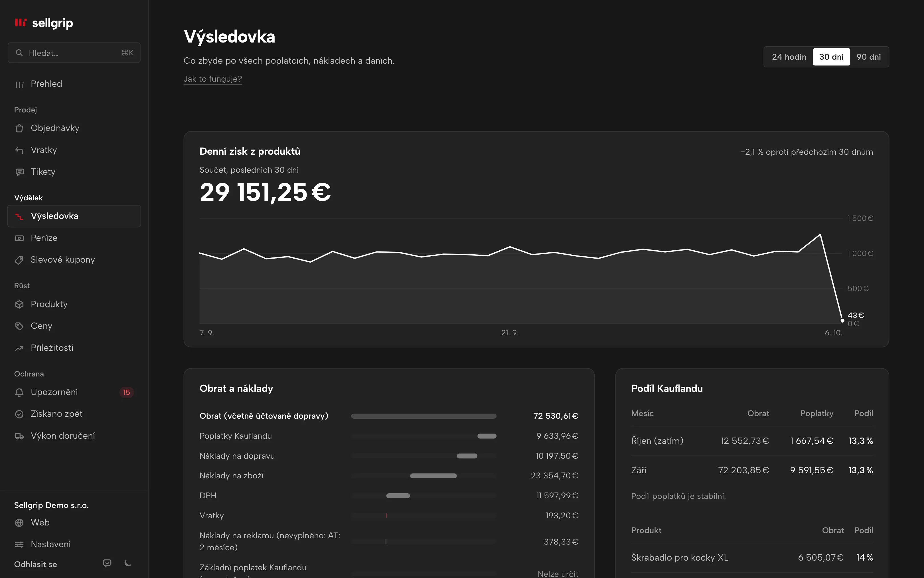924x578 pixels.
Task: Open feedback chat icon beside Odhlásit se
Action: click(107, 563)
